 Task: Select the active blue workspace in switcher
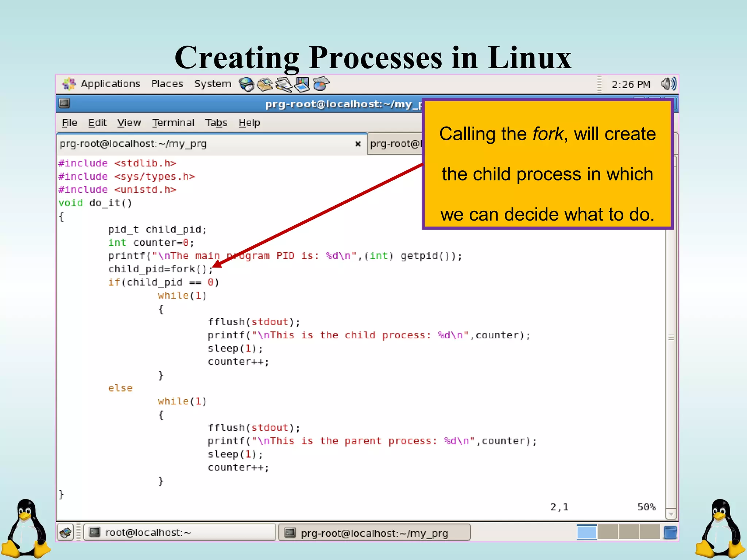[x=587, y=532]
